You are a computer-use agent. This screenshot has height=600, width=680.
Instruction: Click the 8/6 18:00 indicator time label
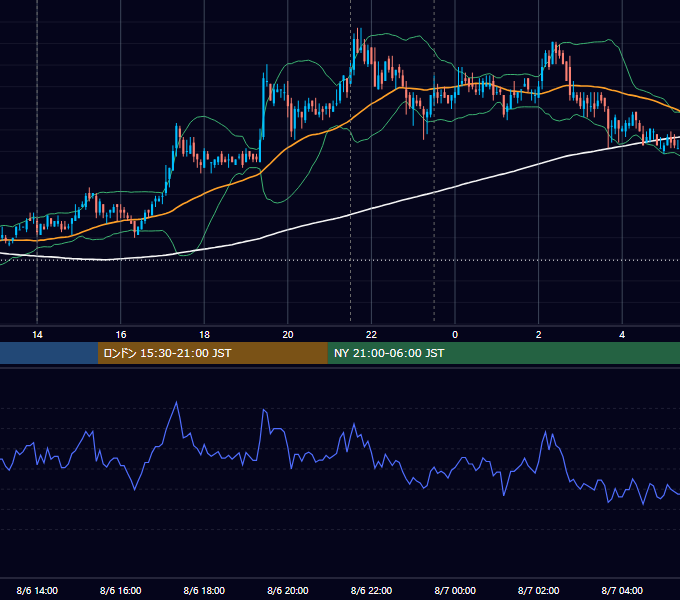(204, 590)
